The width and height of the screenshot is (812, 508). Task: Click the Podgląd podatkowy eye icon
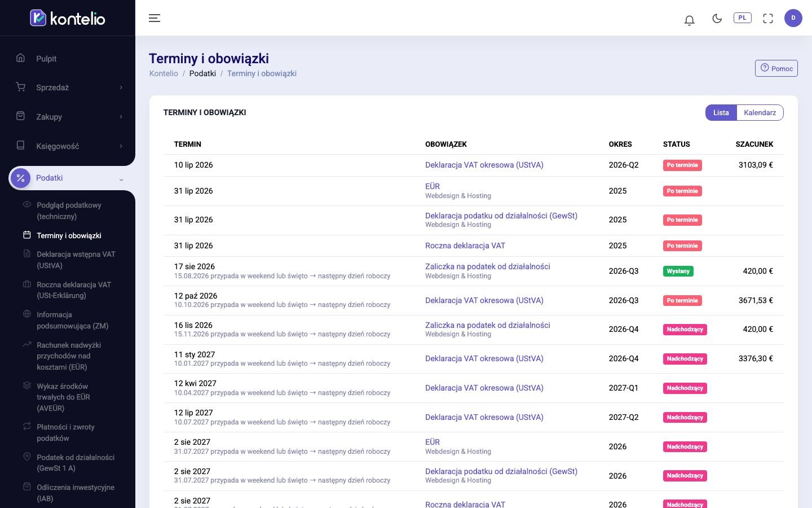click(27, 204)
